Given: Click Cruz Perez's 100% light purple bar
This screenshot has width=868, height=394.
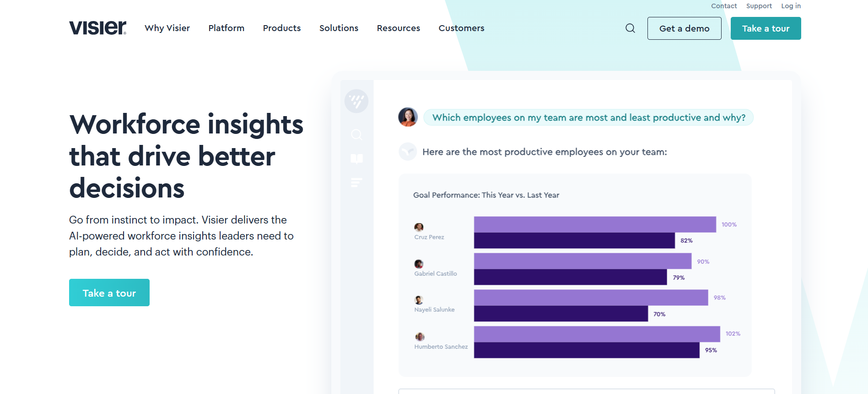Looking at the screenshot, I should tap(595, 224).
